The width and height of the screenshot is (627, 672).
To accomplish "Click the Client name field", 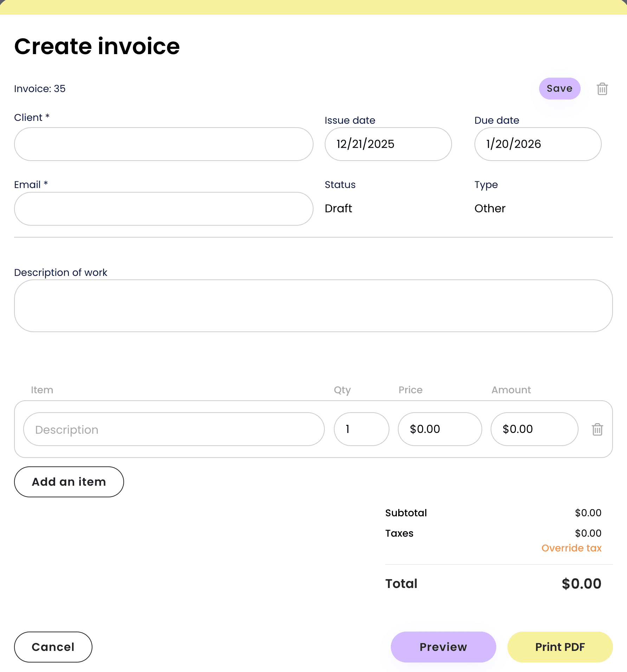I will [163, 144].
